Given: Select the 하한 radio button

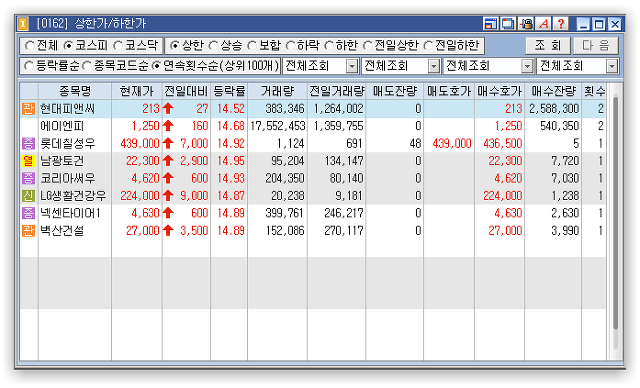Looking at the screenshot, I should 329,46.
